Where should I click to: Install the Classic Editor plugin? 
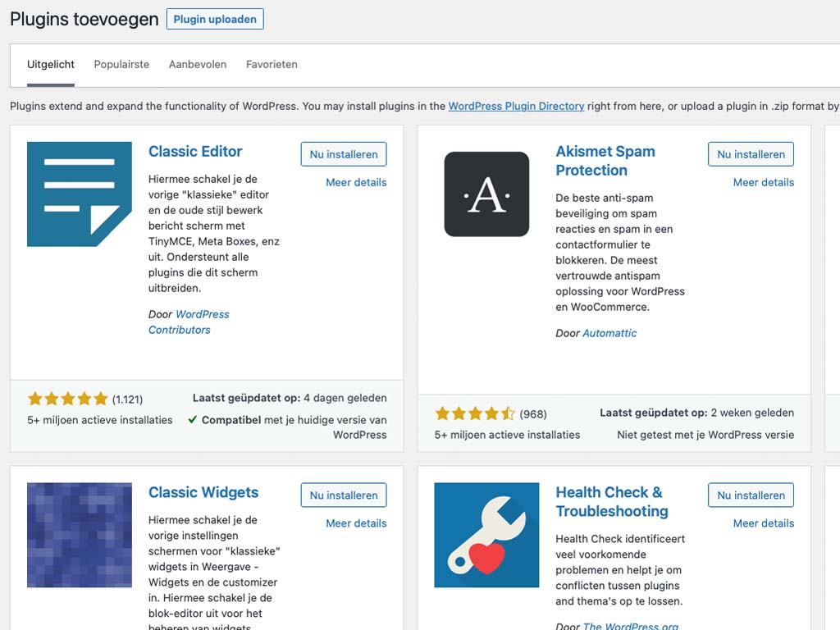tap(343, 153)
